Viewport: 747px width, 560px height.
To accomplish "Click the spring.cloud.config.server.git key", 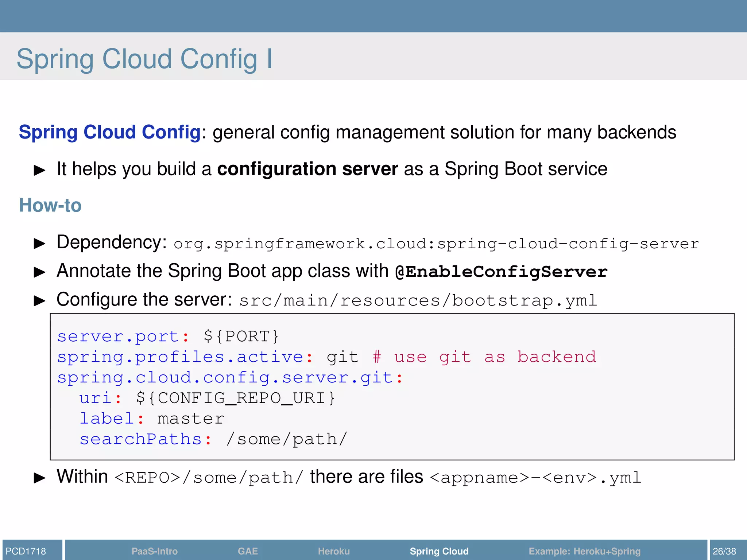I will pyautogui.click(x=225, y=377).
